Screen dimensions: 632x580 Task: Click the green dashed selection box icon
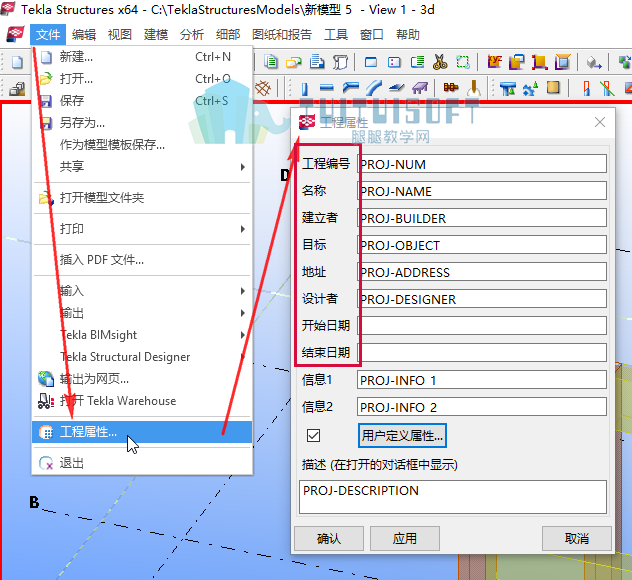[463, 62]
